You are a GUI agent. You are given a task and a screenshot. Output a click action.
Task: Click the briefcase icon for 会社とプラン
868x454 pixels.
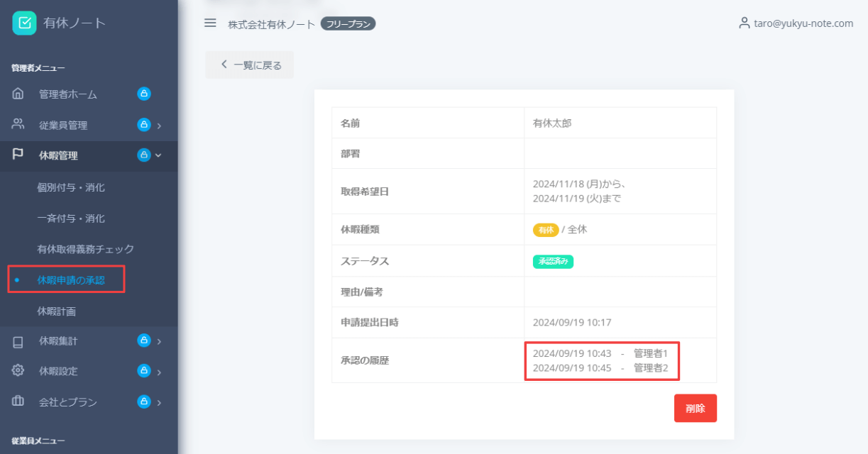(18, 402)
